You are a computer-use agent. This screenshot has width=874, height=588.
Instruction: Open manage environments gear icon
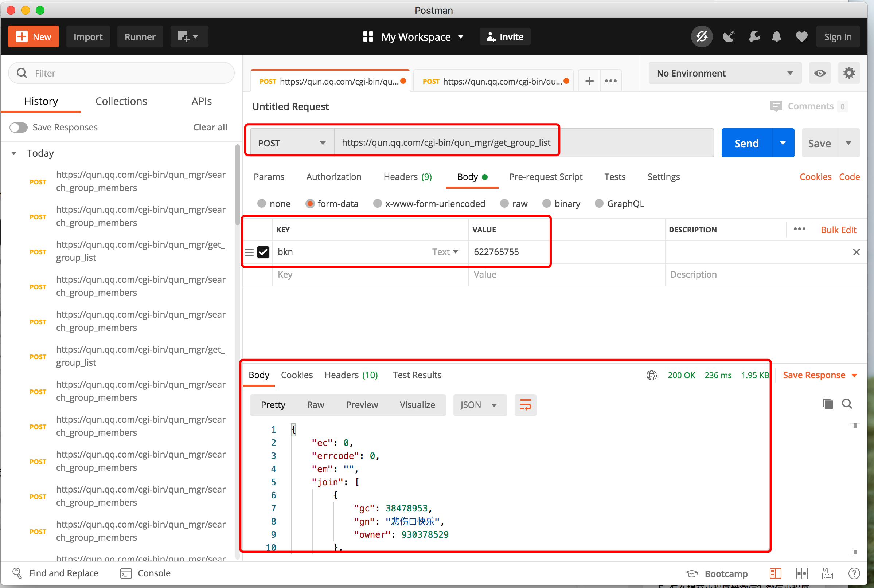pos(849,73)
